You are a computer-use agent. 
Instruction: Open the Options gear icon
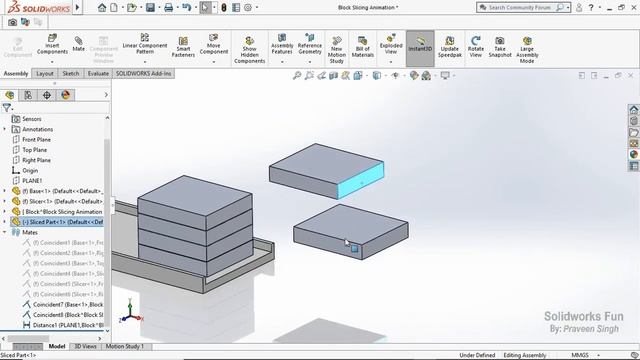point(248,7)
